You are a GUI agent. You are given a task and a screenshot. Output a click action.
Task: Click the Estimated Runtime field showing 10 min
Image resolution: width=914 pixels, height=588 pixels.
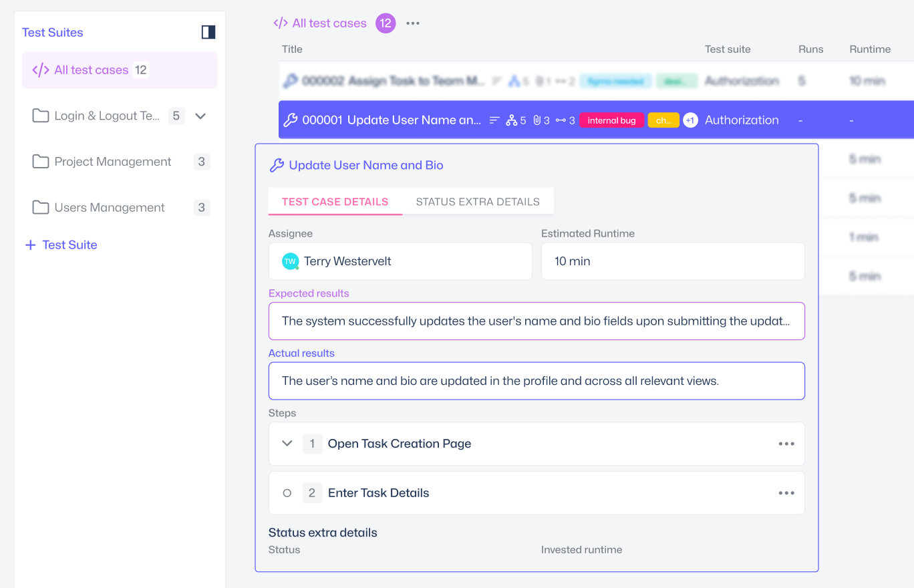[x=672, y=261]
